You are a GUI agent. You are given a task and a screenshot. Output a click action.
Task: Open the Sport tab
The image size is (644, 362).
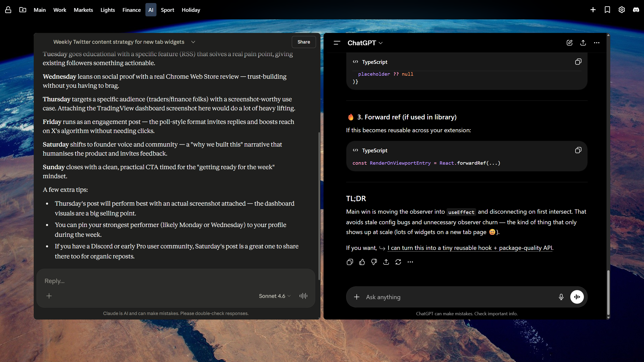coord(168,10)
